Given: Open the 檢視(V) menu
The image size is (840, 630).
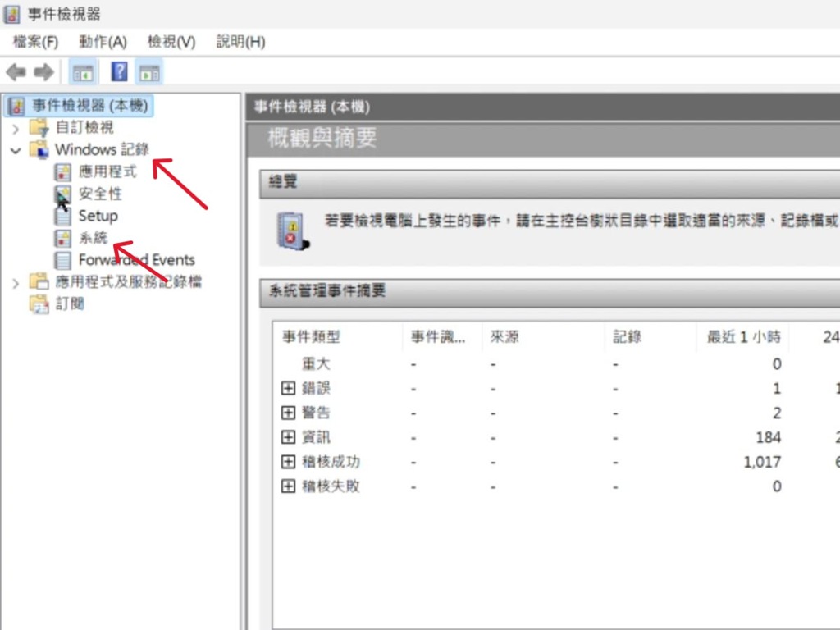Looking at the screenshot, I should pyautogui.click(x=171, y=42).
